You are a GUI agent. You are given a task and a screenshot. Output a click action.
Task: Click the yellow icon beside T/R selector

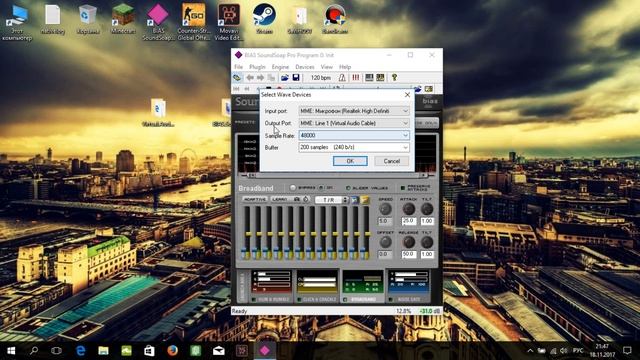tap(364, 200)
